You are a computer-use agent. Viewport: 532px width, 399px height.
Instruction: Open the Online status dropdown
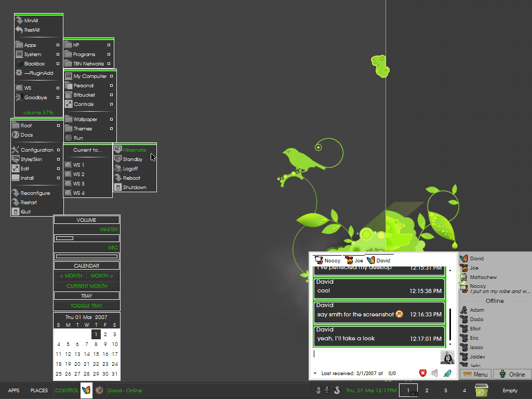click(x=512, y=374)
